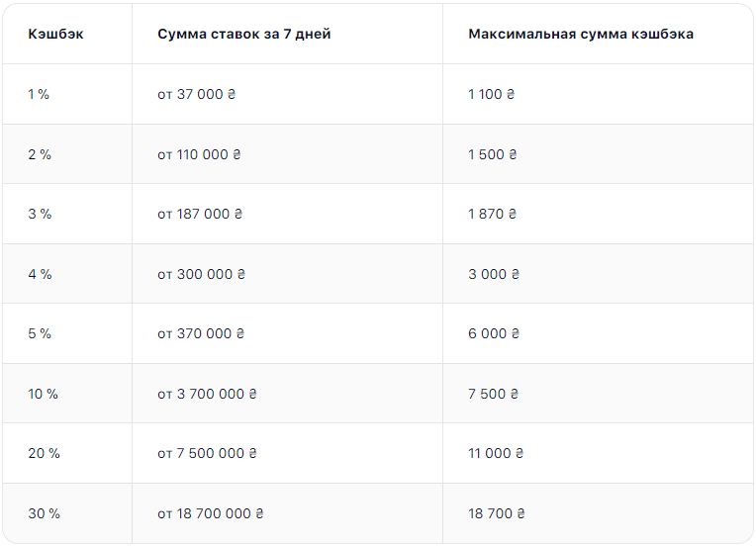Click the "1 870 ₴" cell

tap(493, 214)
